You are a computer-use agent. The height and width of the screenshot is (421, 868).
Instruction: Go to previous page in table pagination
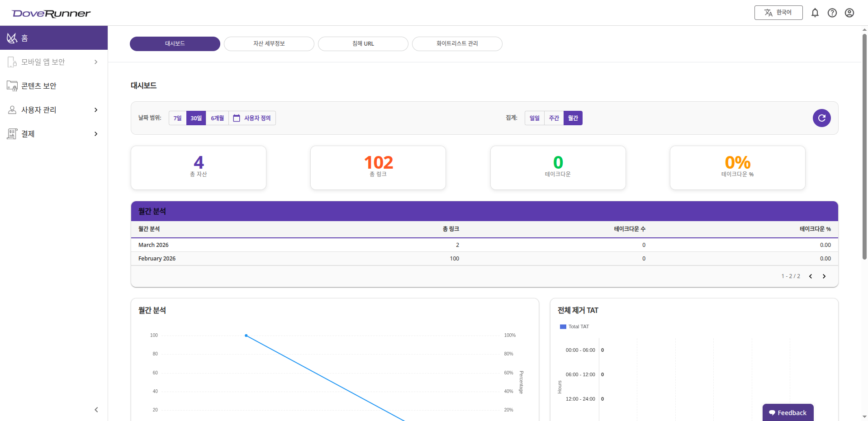(810, 276)
